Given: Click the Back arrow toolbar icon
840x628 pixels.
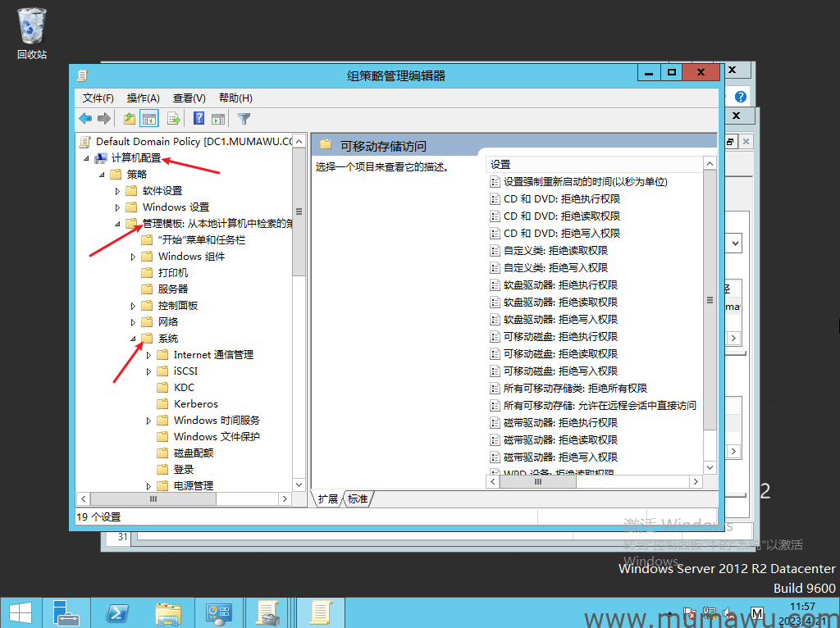Looking at the screenshot, I should [85, 119].
